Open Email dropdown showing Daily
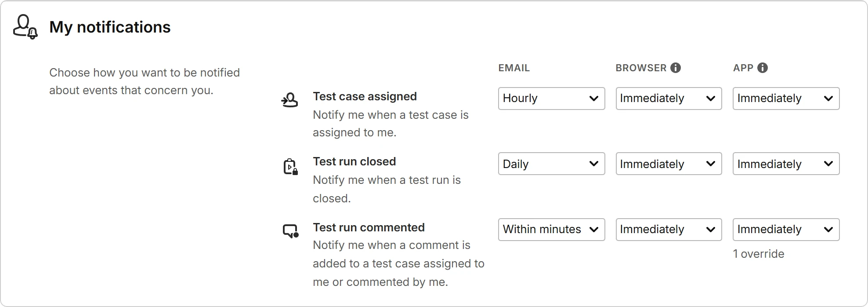 [x=551, y=164]
